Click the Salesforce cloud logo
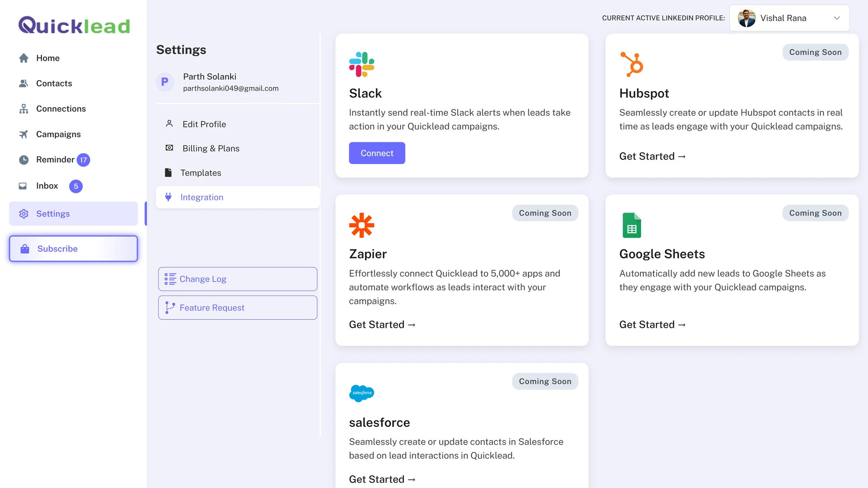 (x=362, y=393)
